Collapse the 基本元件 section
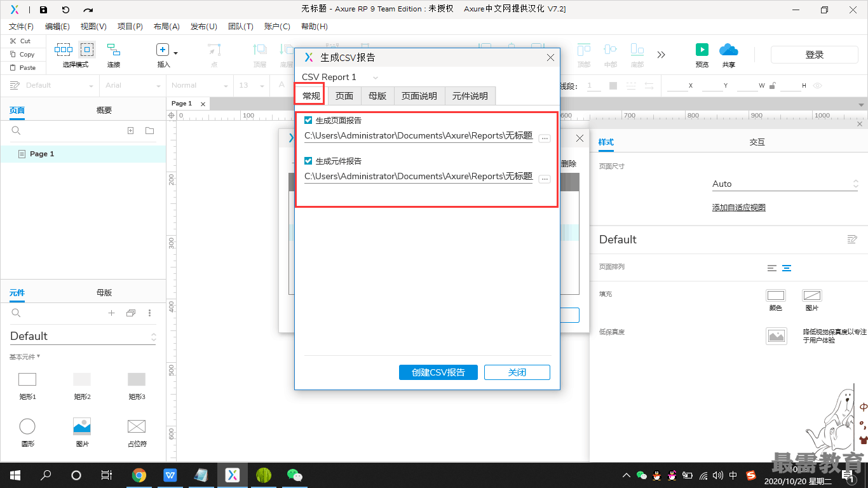The image size is (868, 488). (x=25, y=357)
